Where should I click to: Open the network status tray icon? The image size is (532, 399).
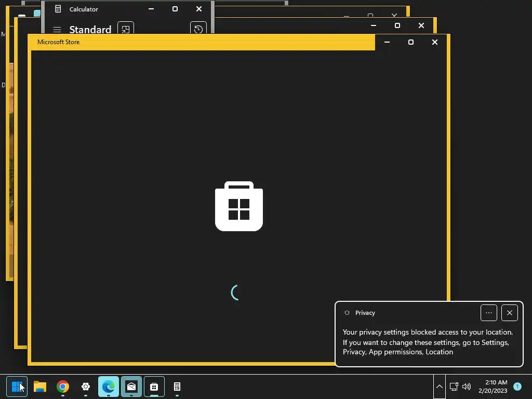pyautogui.click(x=454, y=387)
